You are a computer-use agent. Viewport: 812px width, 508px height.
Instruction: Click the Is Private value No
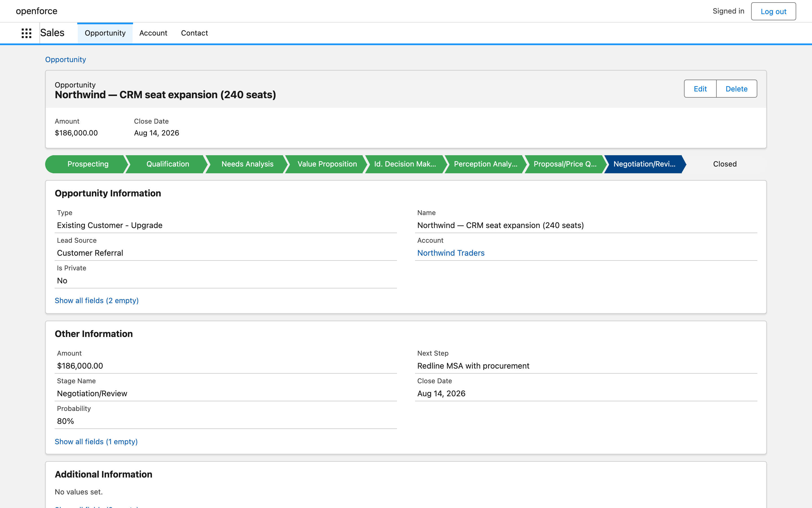tap(62, 281)
